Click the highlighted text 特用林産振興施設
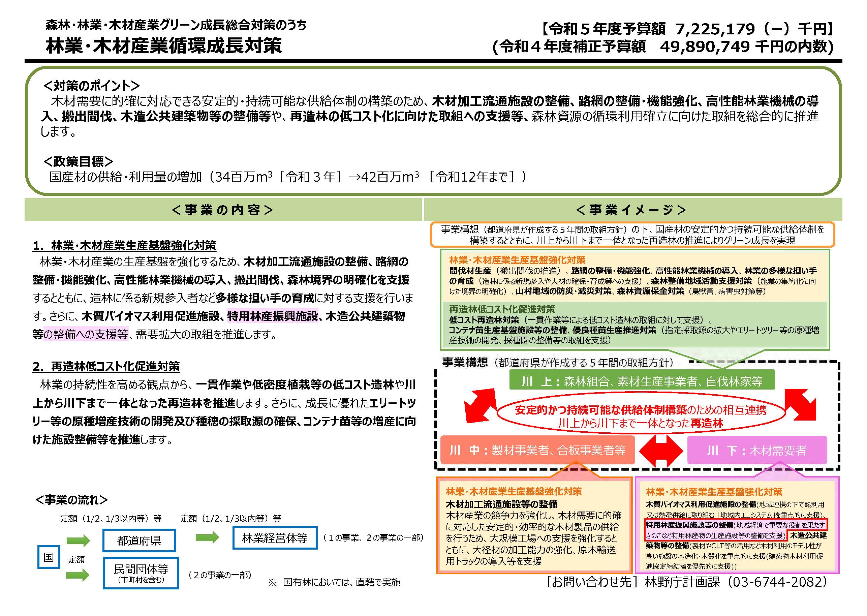Image resolution: width=867 pixels, height=616 pixels. [x=272, y=316]
